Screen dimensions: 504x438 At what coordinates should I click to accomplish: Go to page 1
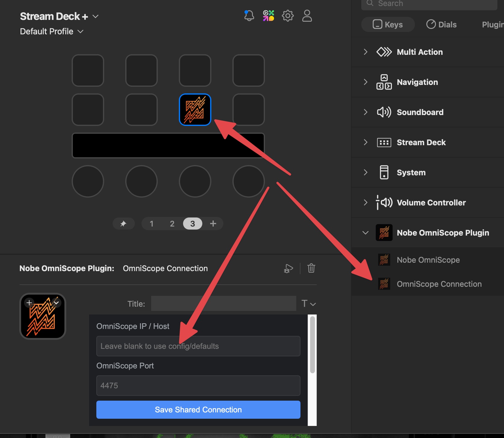click(152, 224)
